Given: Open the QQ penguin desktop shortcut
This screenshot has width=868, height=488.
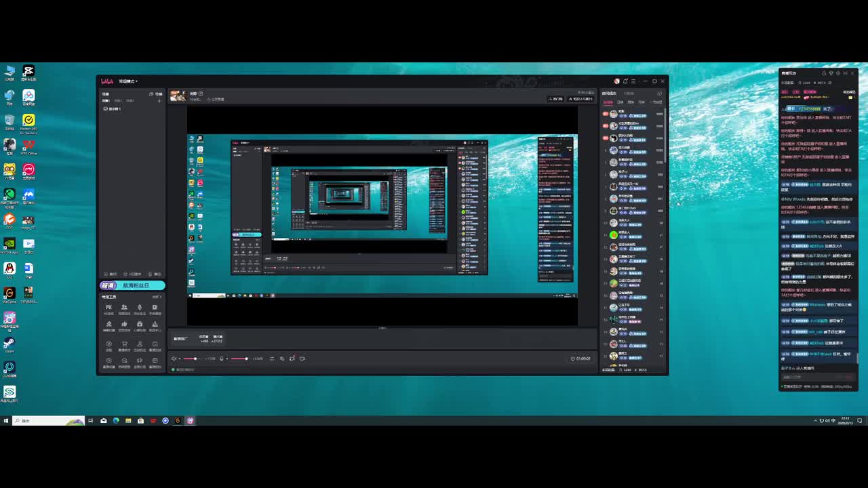Looking at the screenshot, I should 9,270.
